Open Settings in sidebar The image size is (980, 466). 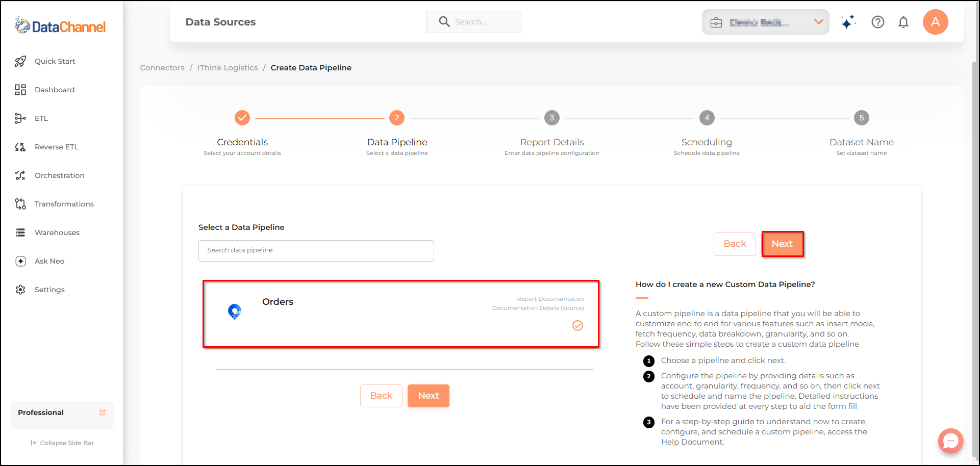click(x=49, y=290)
